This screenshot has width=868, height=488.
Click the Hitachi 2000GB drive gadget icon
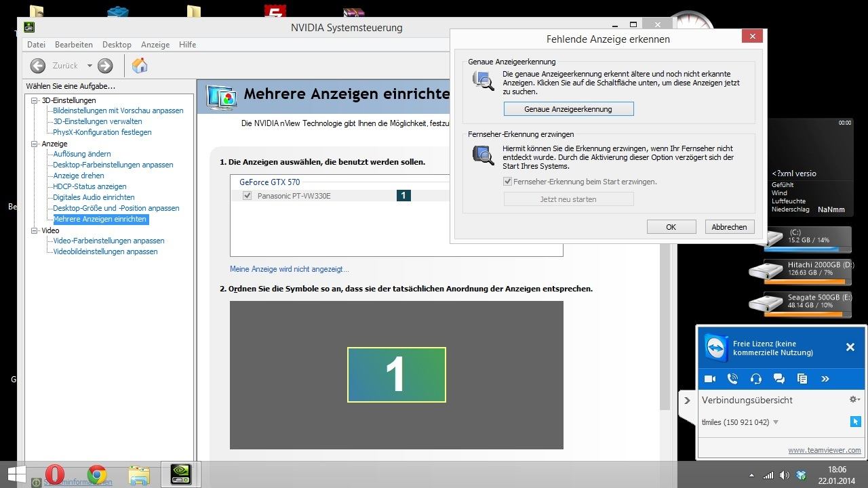[x=766, y=270]
